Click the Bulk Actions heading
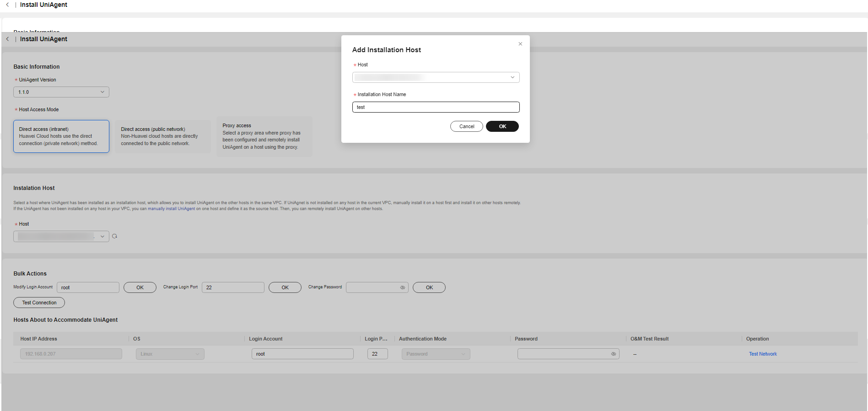 (30, 274)
